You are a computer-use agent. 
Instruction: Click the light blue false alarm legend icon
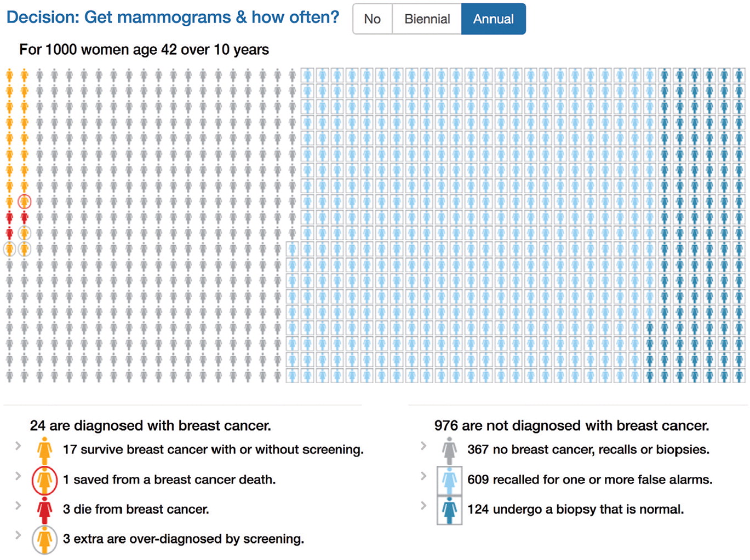click(449, 480)
